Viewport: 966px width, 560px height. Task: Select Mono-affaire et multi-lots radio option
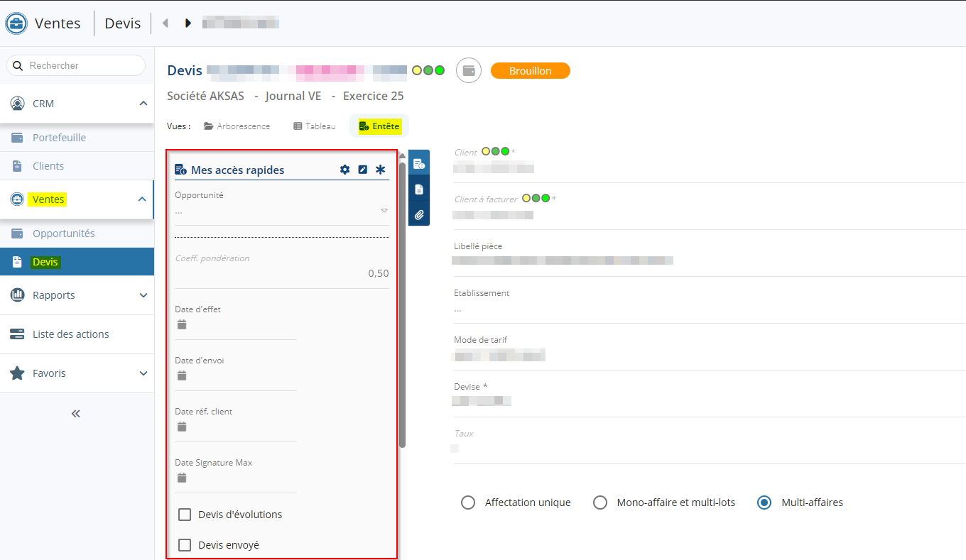[x=600, y=503]
